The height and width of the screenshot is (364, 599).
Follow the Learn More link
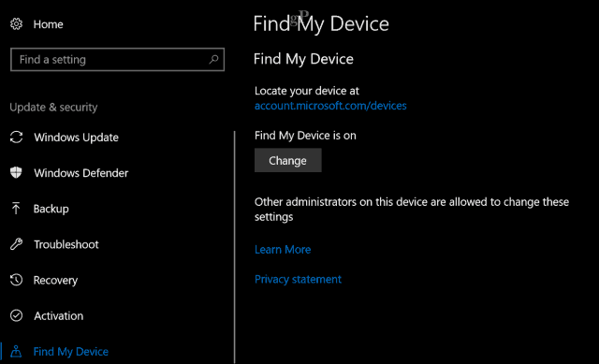(x=283, y=250)
